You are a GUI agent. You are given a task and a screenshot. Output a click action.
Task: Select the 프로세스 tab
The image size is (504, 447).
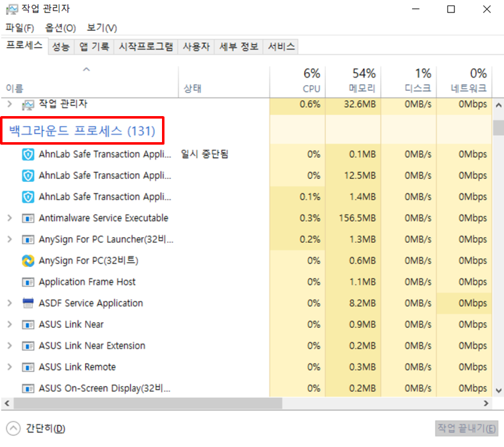[24, 46]
